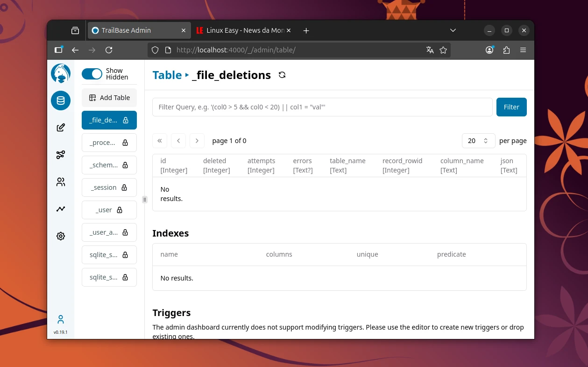Open the Firefox hamburger menu
Image resolution: width=588 pixels, height=367 pixels.
point(523,50)
